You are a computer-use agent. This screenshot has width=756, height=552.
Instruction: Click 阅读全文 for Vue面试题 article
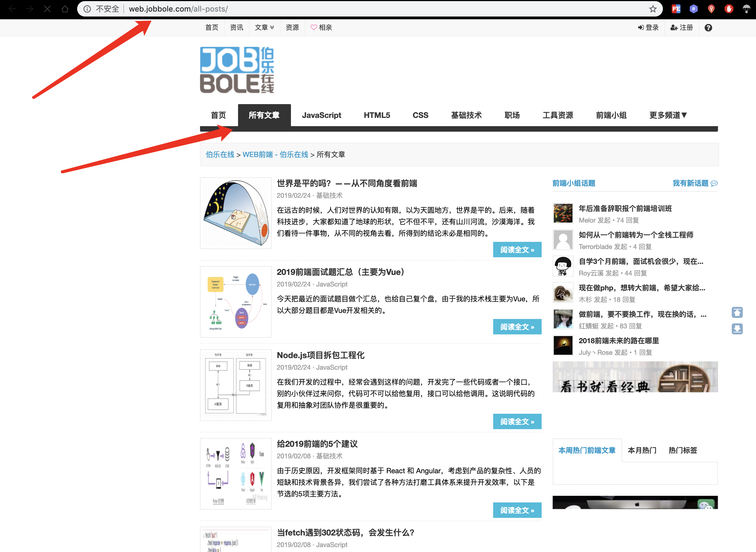click(x=517, y=327)
